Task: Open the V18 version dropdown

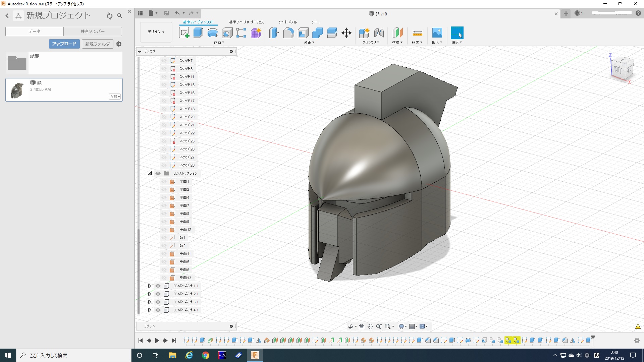Action: pos(115,97)
